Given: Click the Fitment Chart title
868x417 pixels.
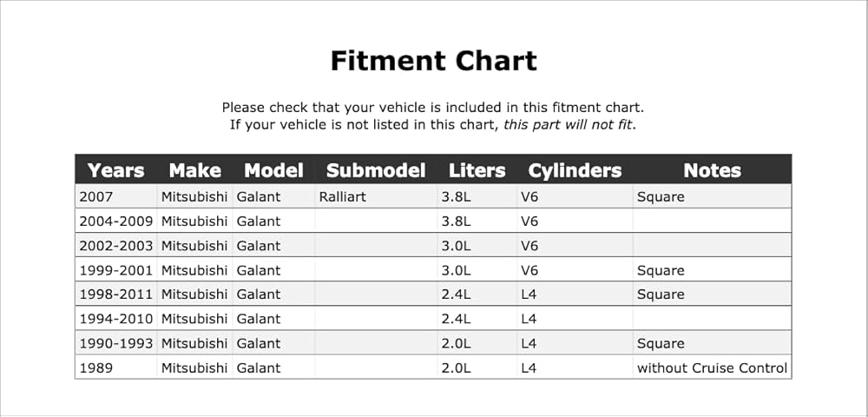Looking at the screenshot, I should [x=433, y=61].
